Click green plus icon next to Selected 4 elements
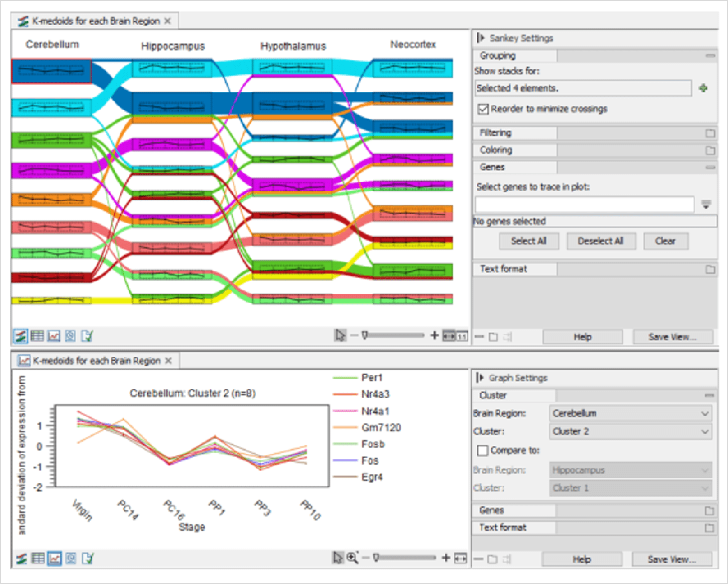The width and height of the screenshot is (728, 584). pos(704,88)
